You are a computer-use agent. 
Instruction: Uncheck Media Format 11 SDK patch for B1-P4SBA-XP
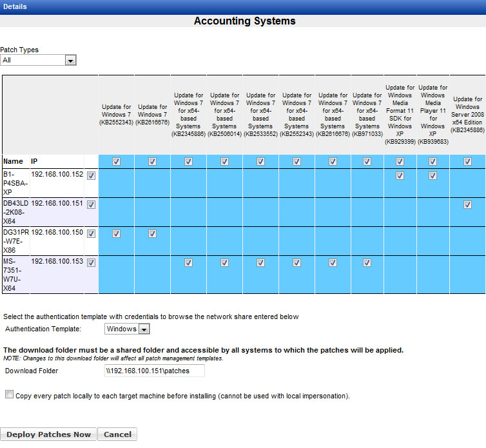point(400,175)
